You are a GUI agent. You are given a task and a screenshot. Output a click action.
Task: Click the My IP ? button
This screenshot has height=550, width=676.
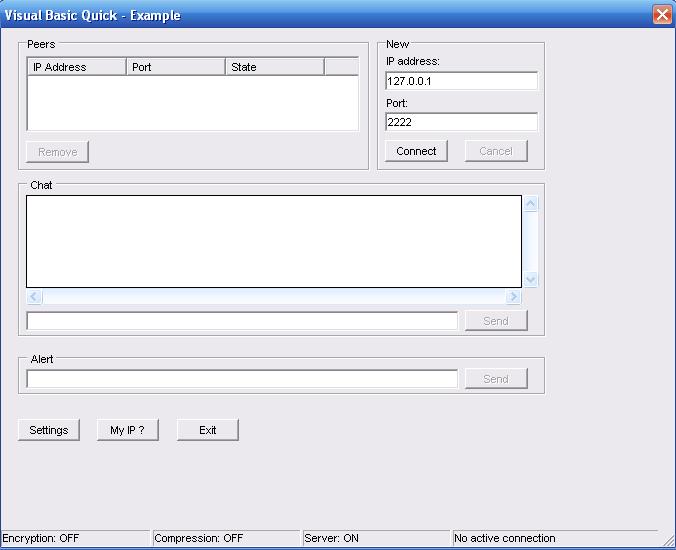click(127, 430)
